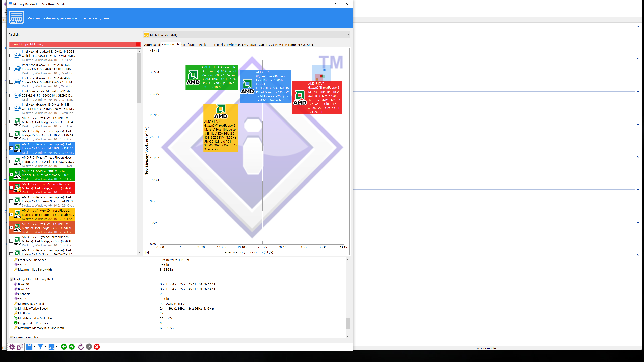This screenshot has width=644, height=362.
Task: Click the blue AMD F17 Crucial label on the chart
Action: click(x=265, y=86)
